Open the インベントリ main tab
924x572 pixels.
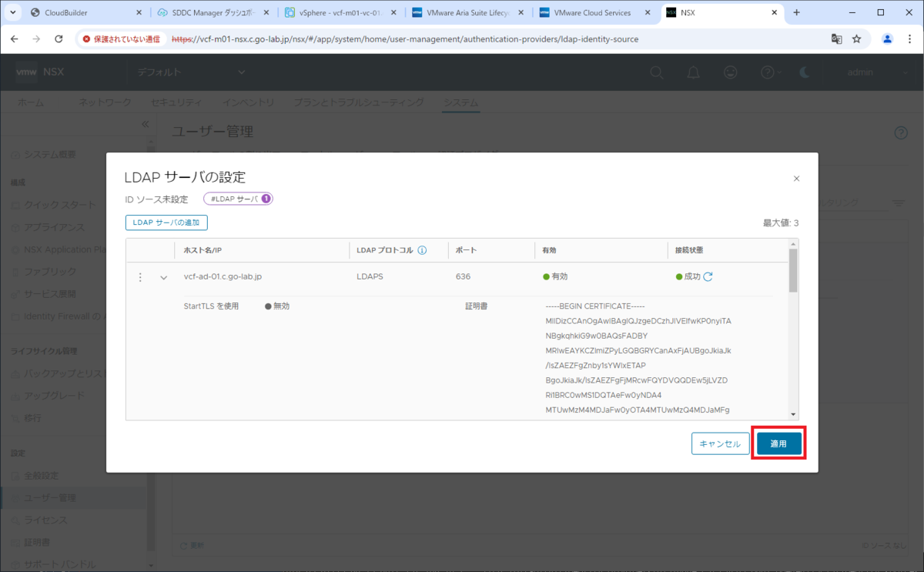coord(248,102)
